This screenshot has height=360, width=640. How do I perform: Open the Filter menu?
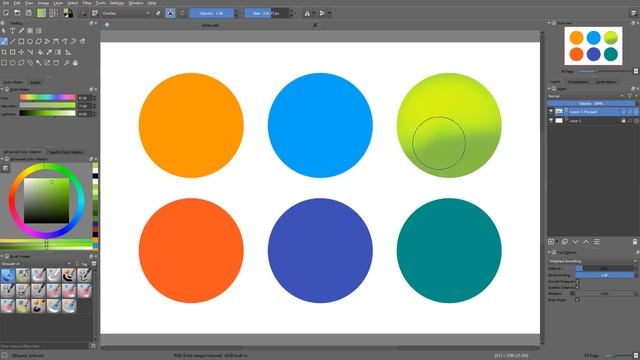click(87, 3)
